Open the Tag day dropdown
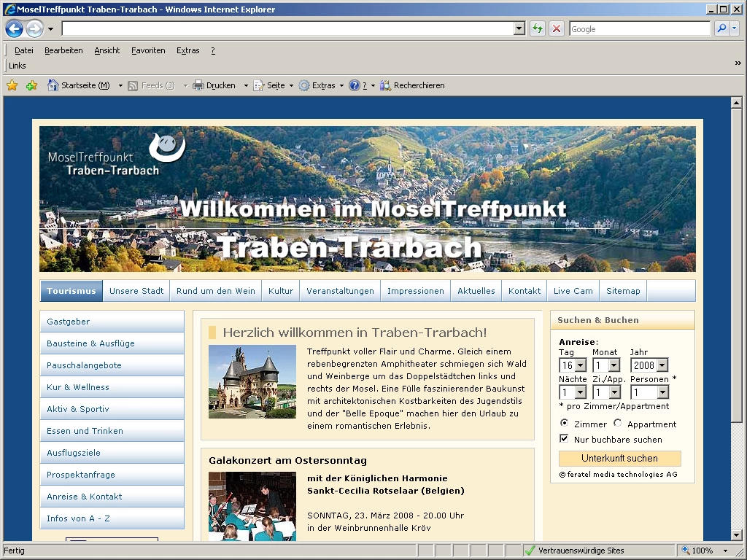The height and width of the screenshot is (560, 747). pyautogui.click(x=581, y=365)
